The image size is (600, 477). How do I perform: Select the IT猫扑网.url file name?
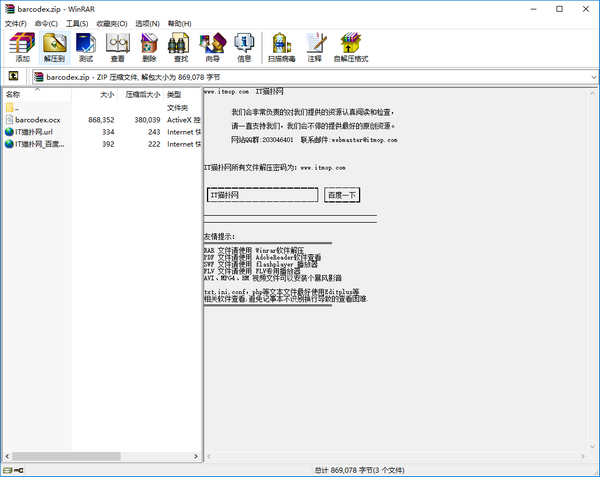point(34,132)
